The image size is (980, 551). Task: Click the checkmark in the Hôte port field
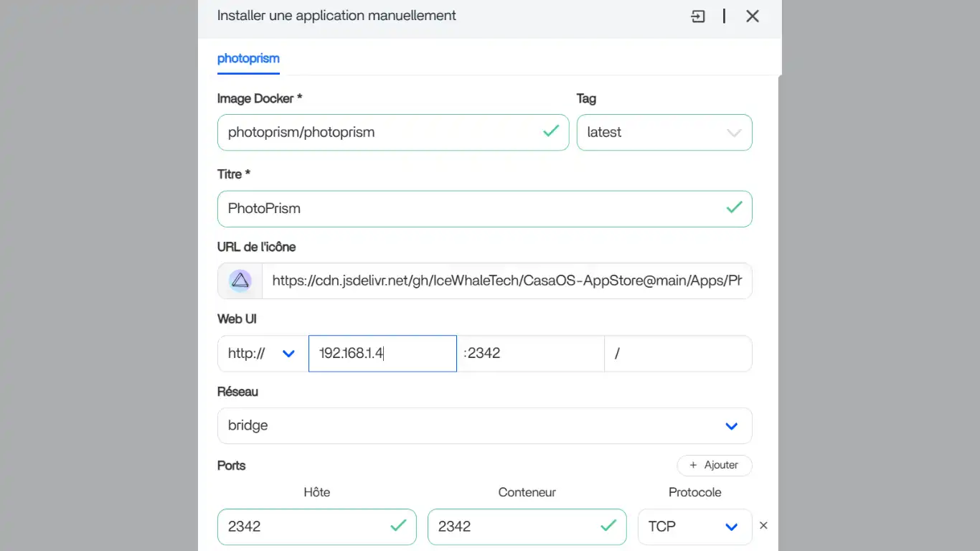(399, 527)
